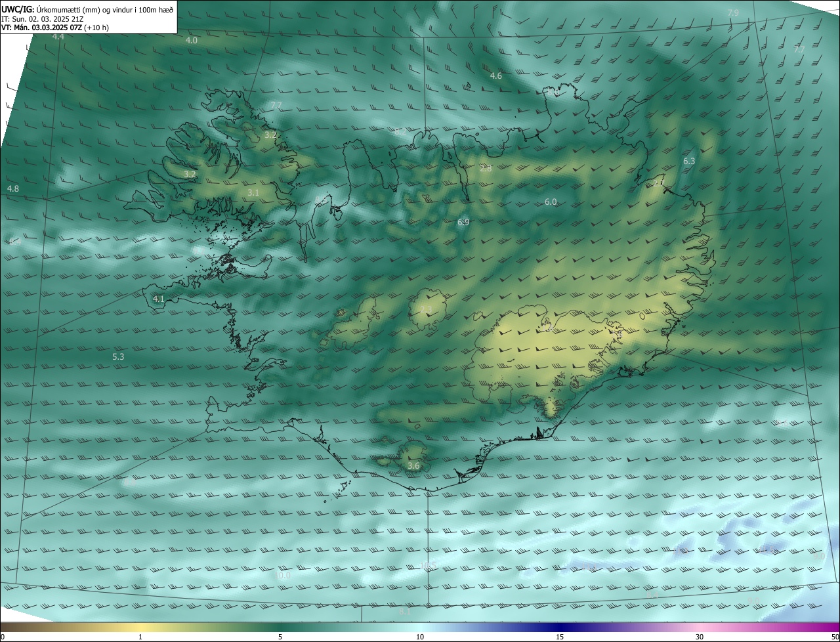Click the 2.3 value on the glacier

[426, 310]
